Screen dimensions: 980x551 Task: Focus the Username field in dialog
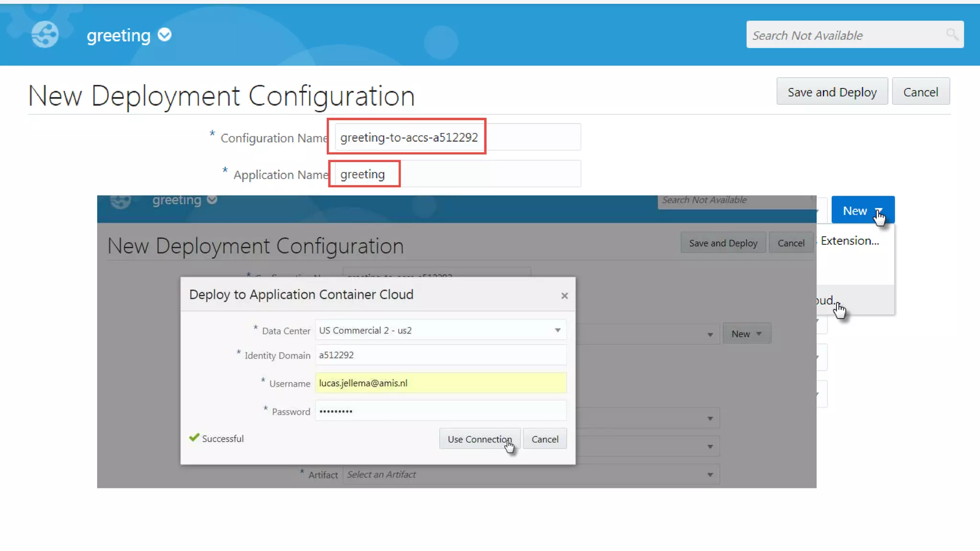(440, 383)
